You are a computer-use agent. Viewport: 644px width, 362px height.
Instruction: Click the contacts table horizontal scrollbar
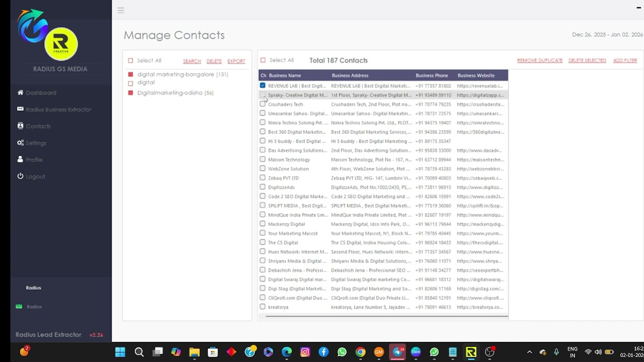point(386,316)
